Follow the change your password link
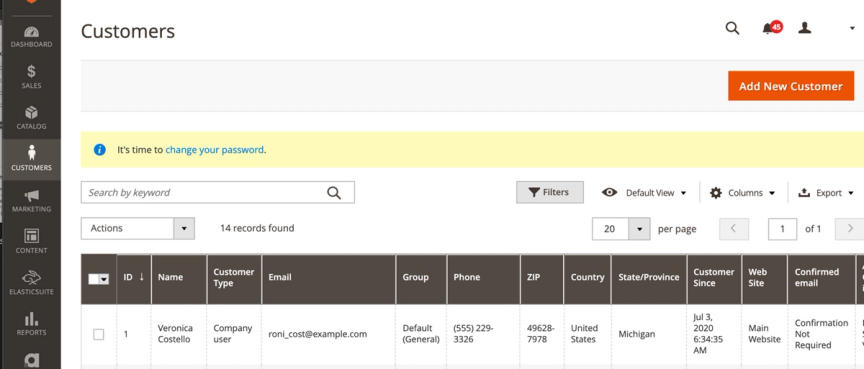This screenshot has height=369, width=864. (214, 150)
